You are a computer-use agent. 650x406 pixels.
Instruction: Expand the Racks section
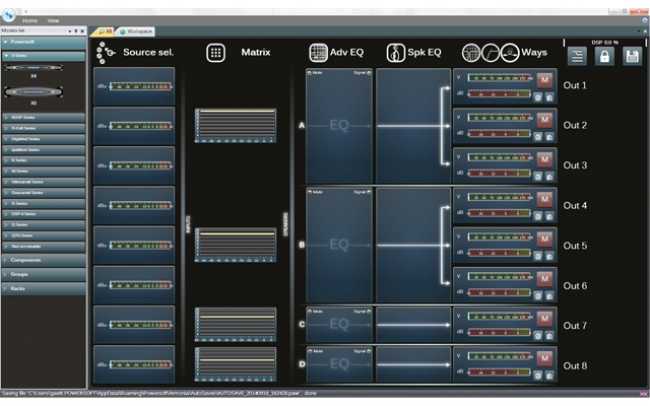pyautogui.click(x=44, y=289)
